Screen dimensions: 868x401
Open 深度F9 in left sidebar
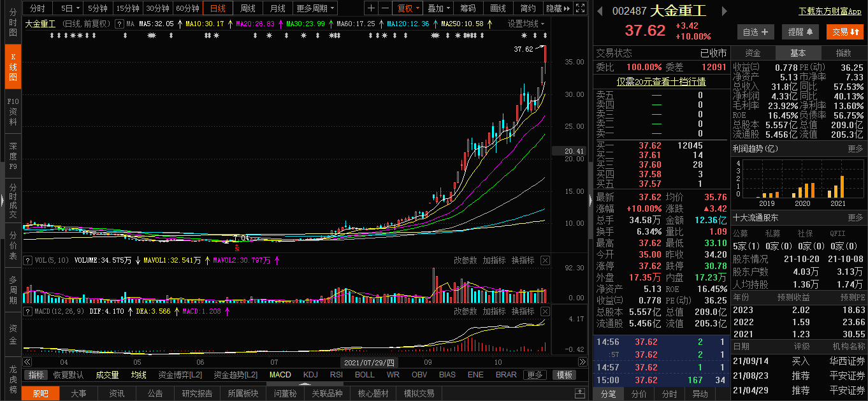13,156
